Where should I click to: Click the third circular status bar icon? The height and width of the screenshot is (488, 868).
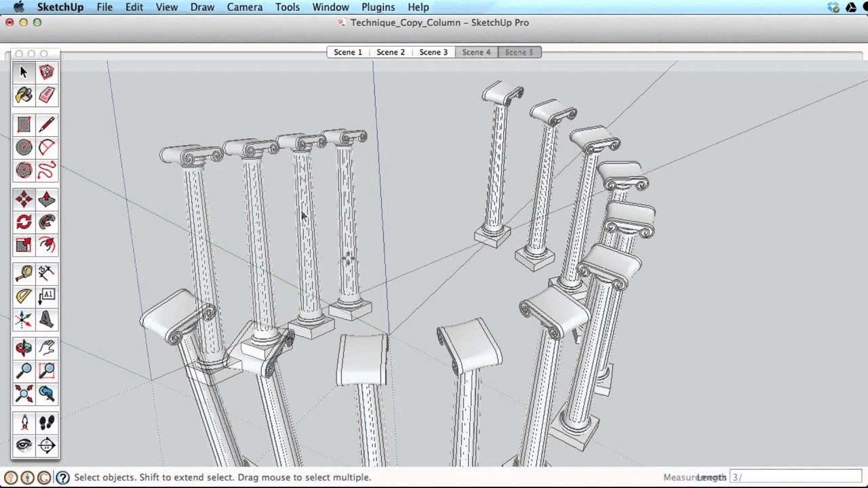tap(44, 477)
